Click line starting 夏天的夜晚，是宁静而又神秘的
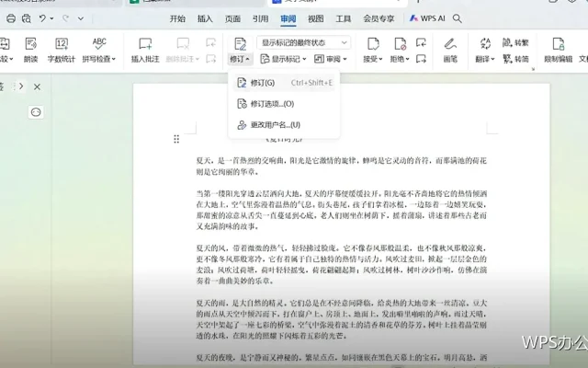This screenshot has width=588, height=368. coord(341,358)
